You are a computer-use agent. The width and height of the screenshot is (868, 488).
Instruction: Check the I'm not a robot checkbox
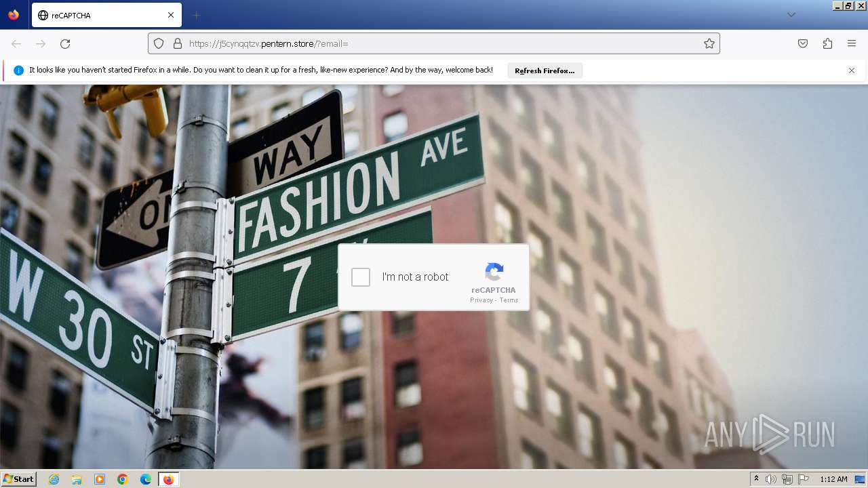click(361, 277)
